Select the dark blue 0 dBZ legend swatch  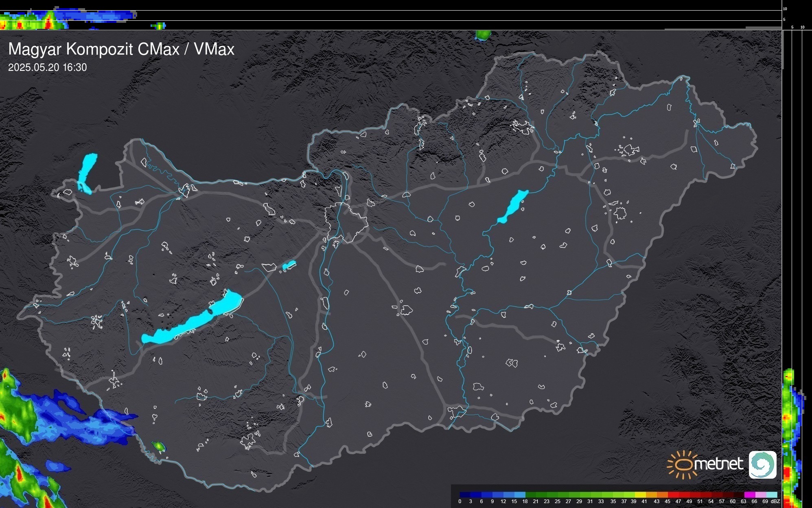pyautogui.click(x=465, y=495)
